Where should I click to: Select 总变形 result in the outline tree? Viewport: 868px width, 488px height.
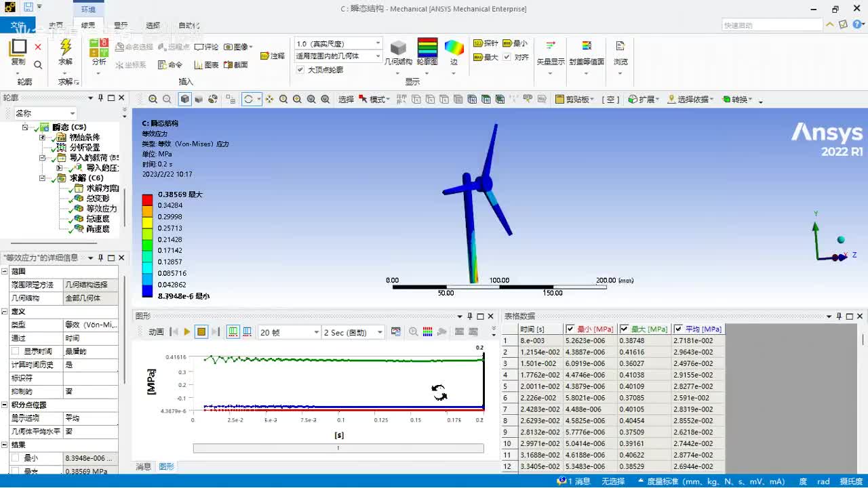97,199
